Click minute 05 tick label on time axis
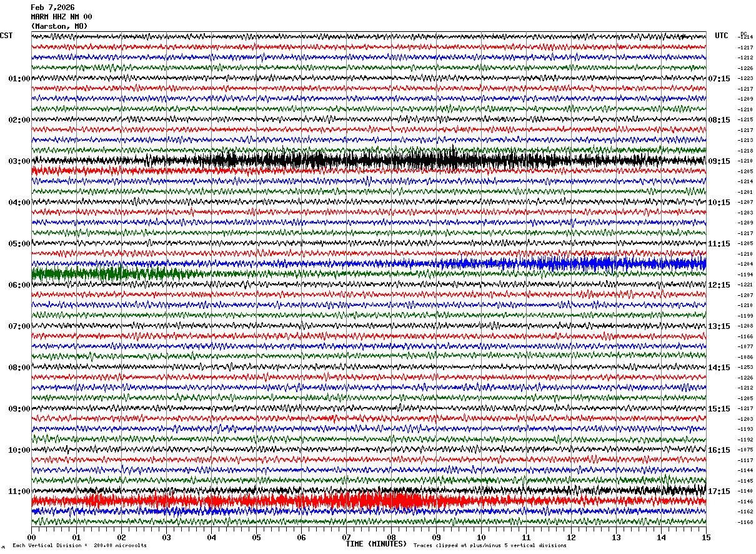 coord(256,537)
